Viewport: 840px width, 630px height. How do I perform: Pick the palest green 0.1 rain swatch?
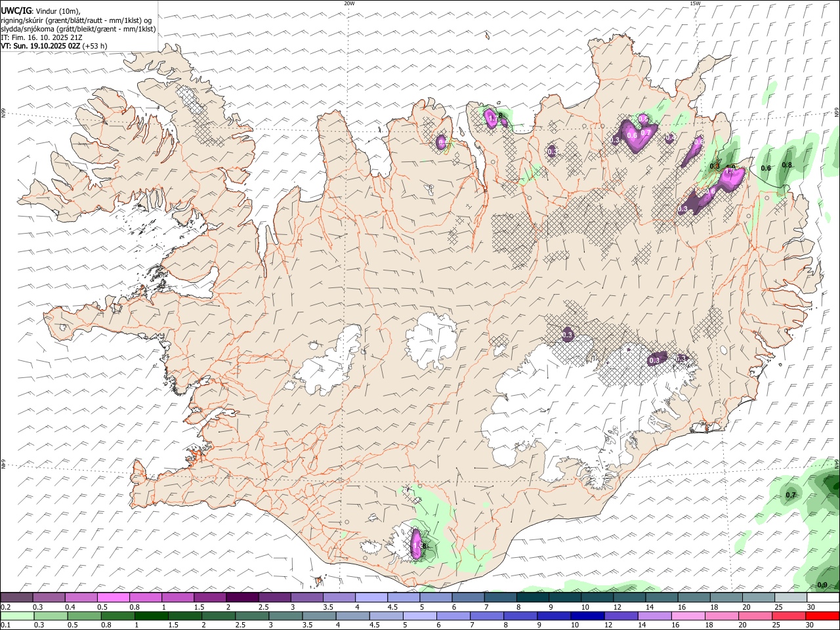pyautogui.click(x=17, y=616)
